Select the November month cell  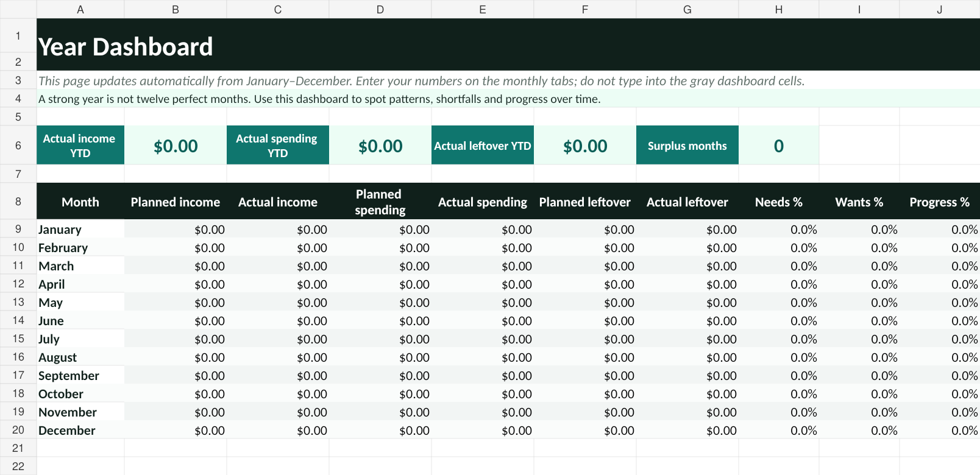coord(80,412)
